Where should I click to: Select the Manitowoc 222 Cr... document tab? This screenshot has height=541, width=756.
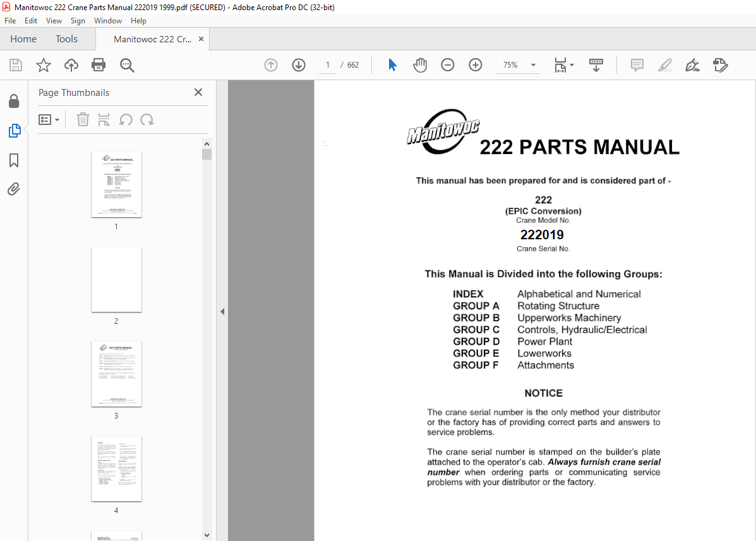pyautogui.click(x=152, y=39)
